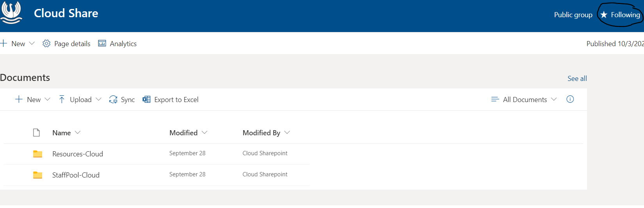Expand the Name column sort options
Screen dimensions: 644x208
click(78, 133)
